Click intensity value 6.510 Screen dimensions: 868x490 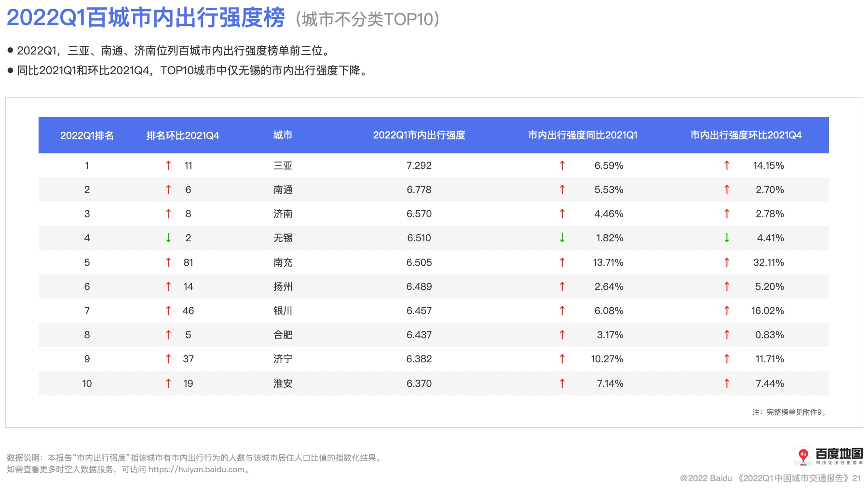[x=419, y=238]
